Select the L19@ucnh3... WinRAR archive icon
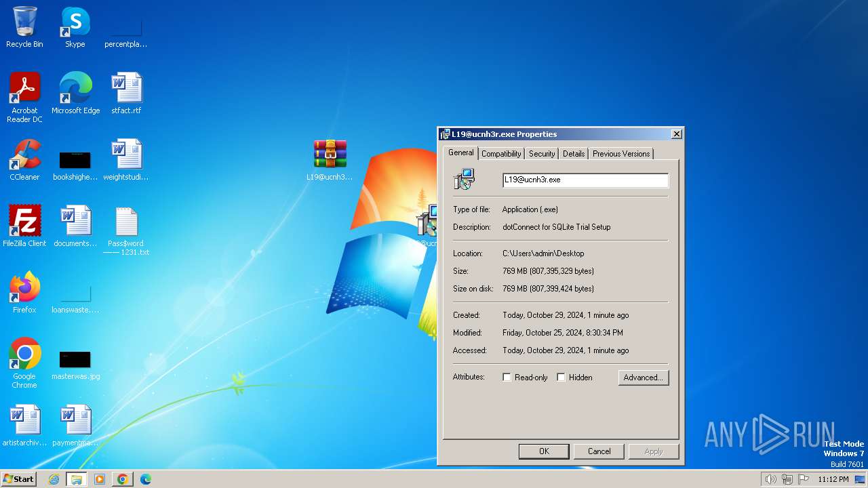The image size is (868, 488). tap(330, 159)
